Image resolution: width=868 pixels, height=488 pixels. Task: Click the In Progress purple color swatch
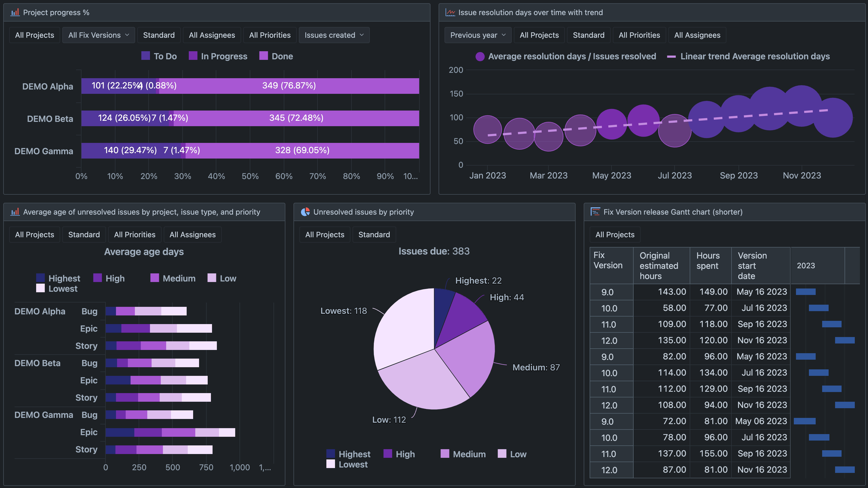(x=193, y=56)
